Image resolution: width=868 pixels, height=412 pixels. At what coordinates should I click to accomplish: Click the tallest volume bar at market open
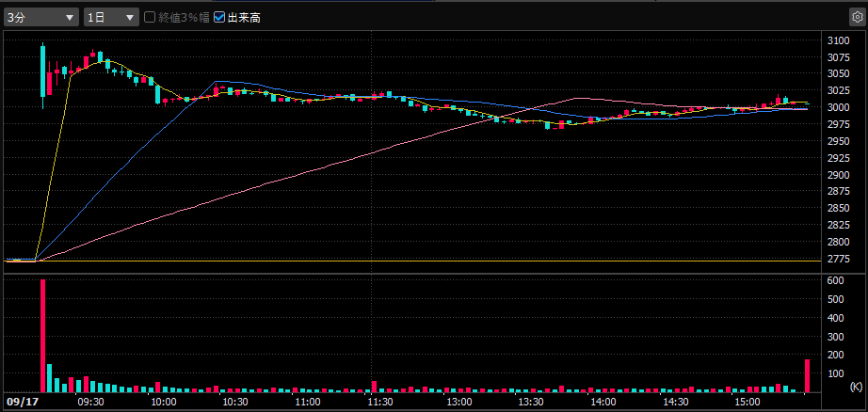point(42,336)
